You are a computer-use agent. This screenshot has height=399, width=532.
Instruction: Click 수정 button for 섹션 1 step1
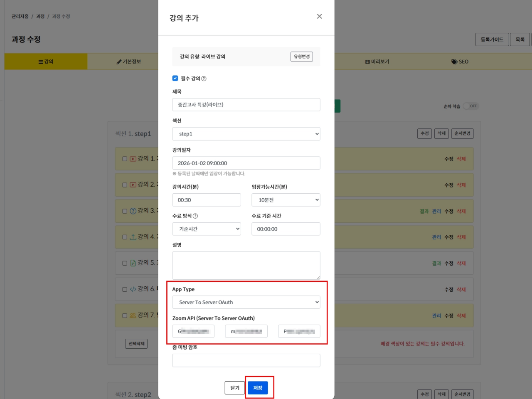(424, 133)
